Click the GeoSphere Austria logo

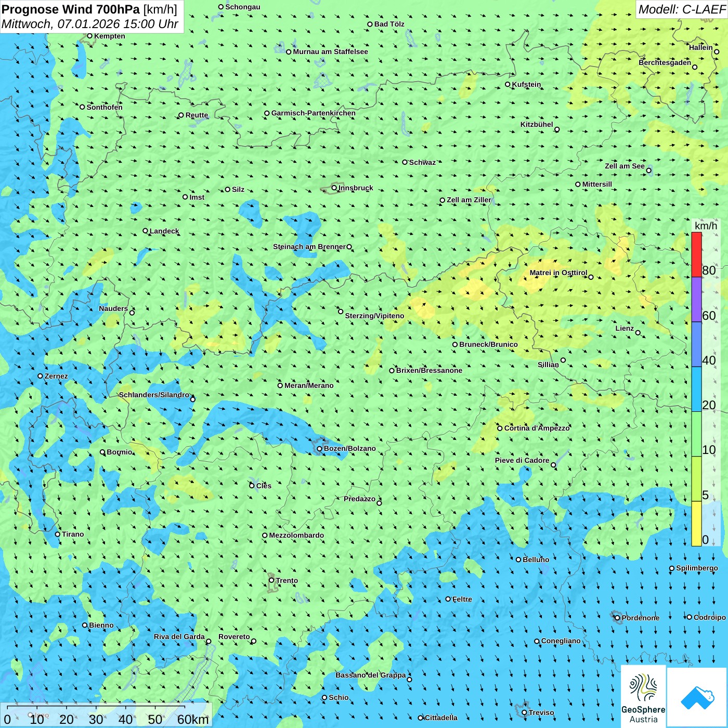(x=643, y=697)
